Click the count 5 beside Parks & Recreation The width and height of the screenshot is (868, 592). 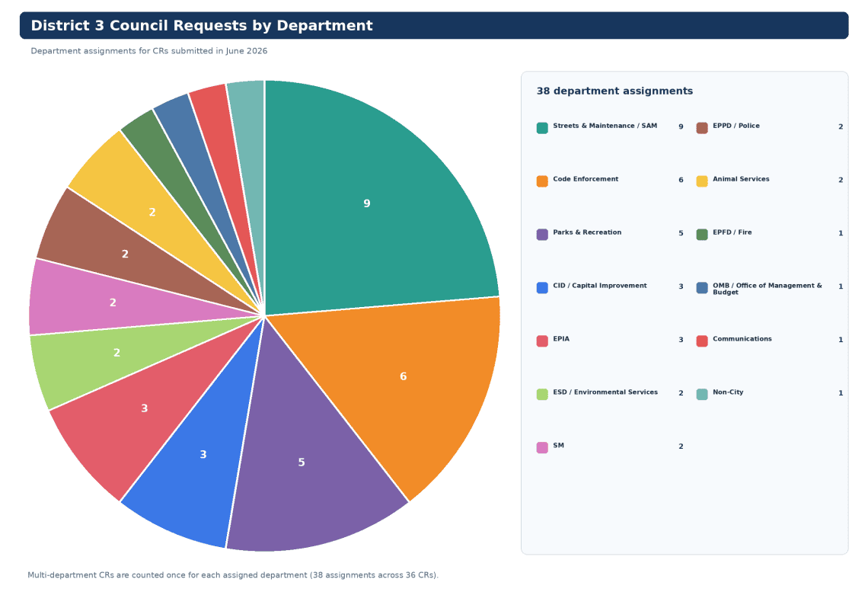click(x=681, y=233)
